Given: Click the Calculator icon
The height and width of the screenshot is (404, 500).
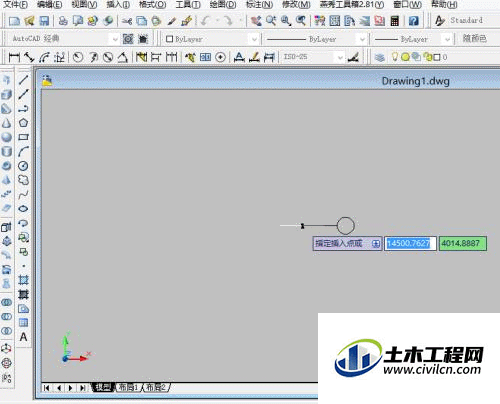Looking at the screenshot, I should tap(395, 21).
